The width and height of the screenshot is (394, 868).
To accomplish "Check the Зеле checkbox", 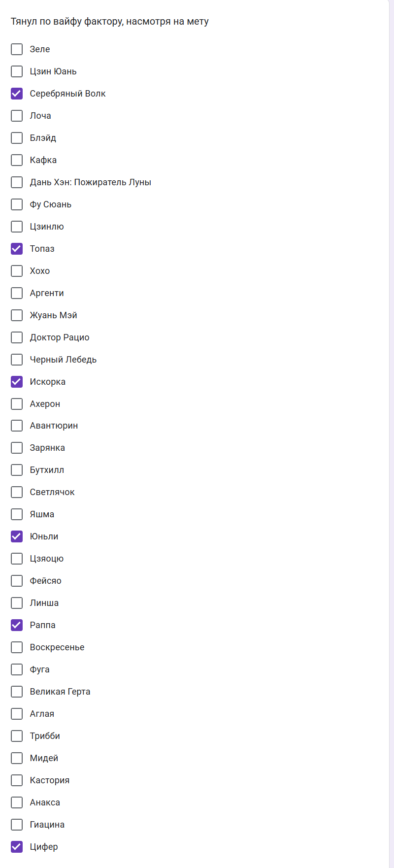I will 17,49.
